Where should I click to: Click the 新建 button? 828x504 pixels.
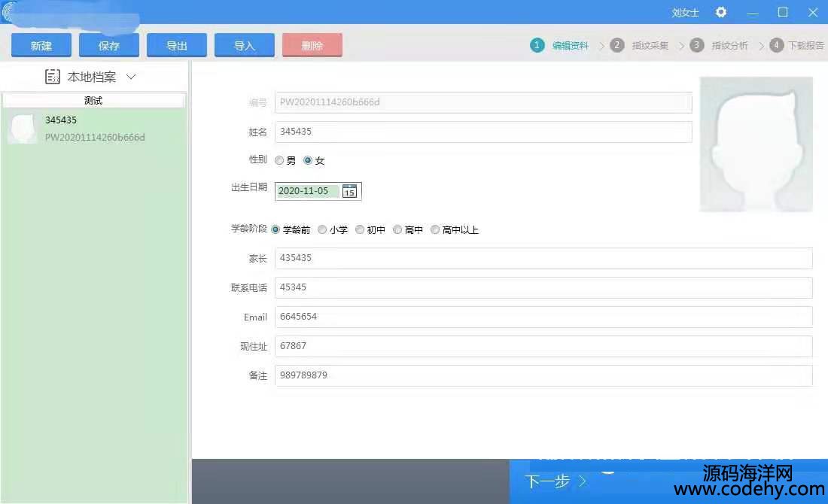pyautogui.click(x=41, y=45)
